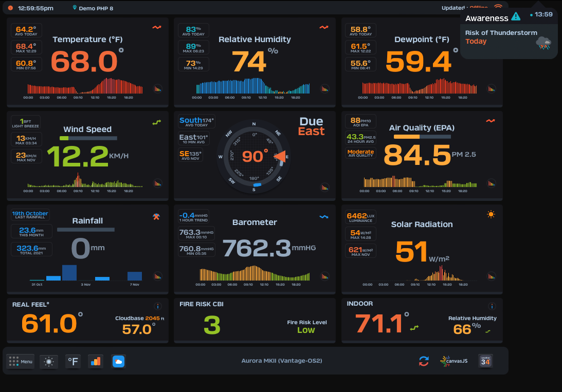This screenshot has height=392, width=562.
Task: Click the Temperature history bar graph
Action: click(85, 86)
